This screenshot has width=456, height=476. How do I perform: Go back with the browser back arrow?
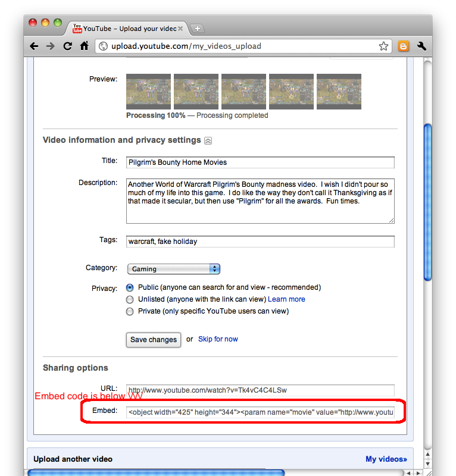tap(34, 46)
